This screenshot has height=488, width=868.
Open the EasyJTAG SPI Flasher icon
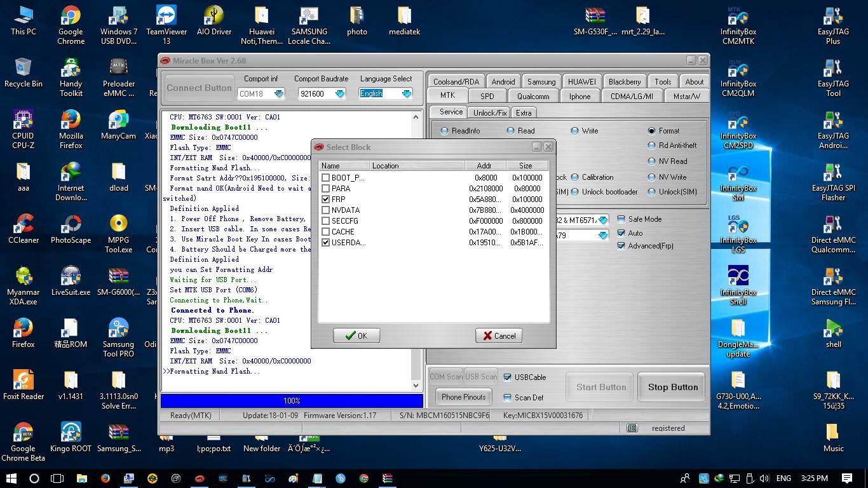(x=833, y=182)
